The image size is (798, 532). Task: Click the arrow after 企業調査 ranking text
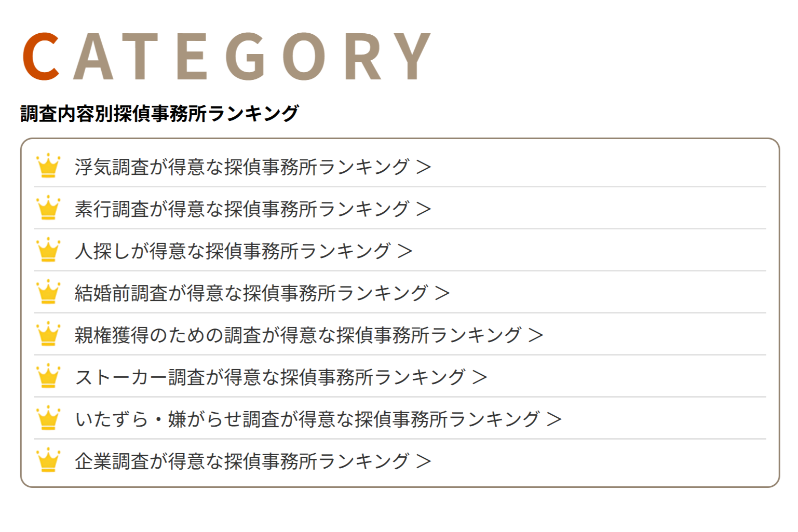click(x=424, y=461)
